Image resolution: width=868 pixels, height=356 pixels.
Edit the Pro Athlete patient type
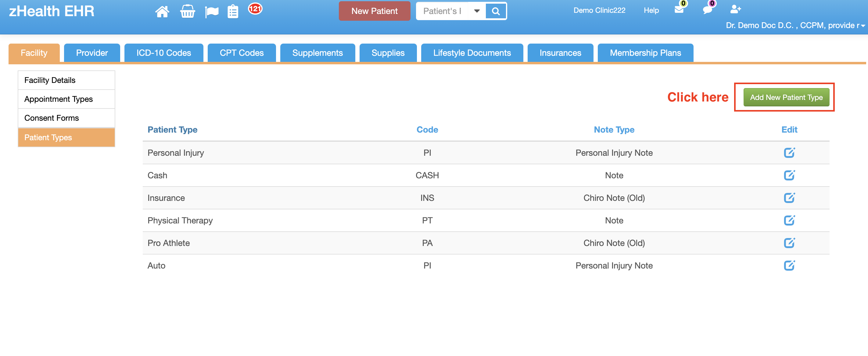(789, 243)
